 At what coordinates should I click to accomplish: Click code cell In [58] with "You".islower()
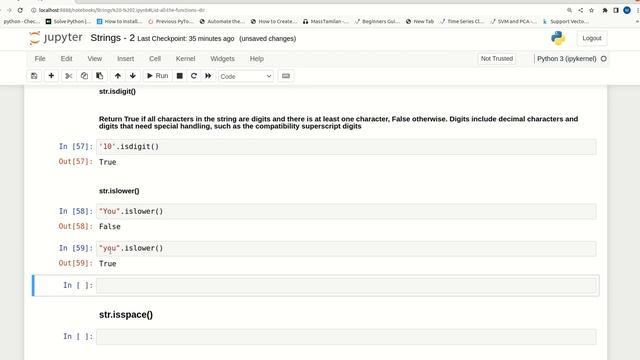346,211
